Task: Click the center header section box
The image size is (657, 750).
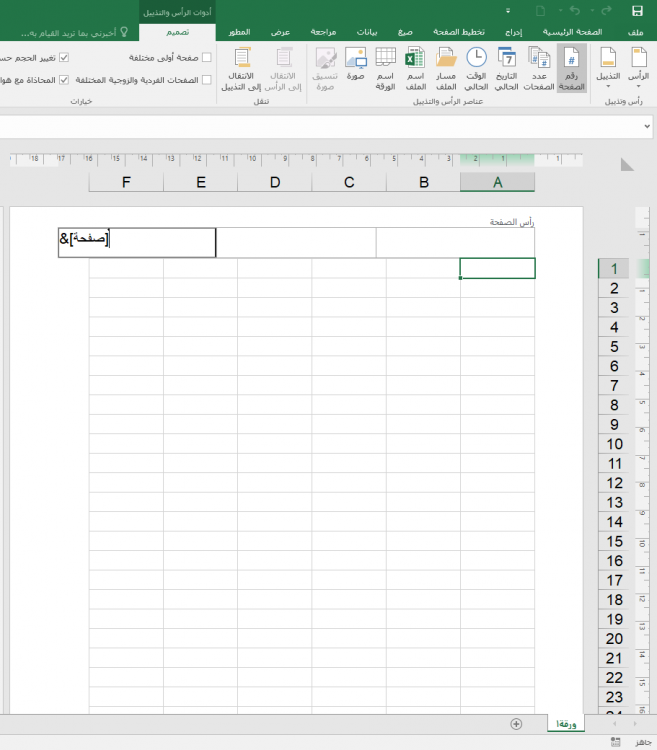Action: tap(296, 243)
